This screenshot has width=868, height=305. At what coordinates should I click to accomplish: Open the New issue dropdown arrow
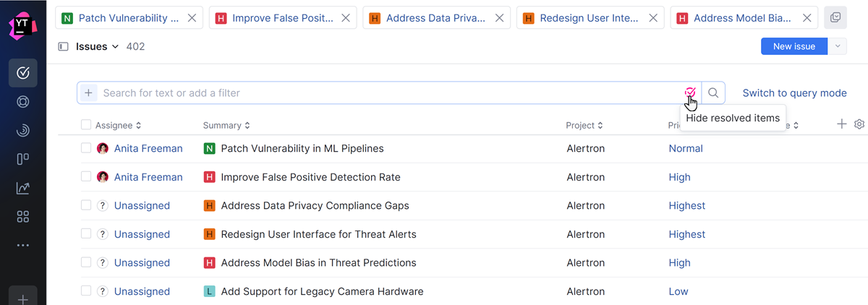838,46
